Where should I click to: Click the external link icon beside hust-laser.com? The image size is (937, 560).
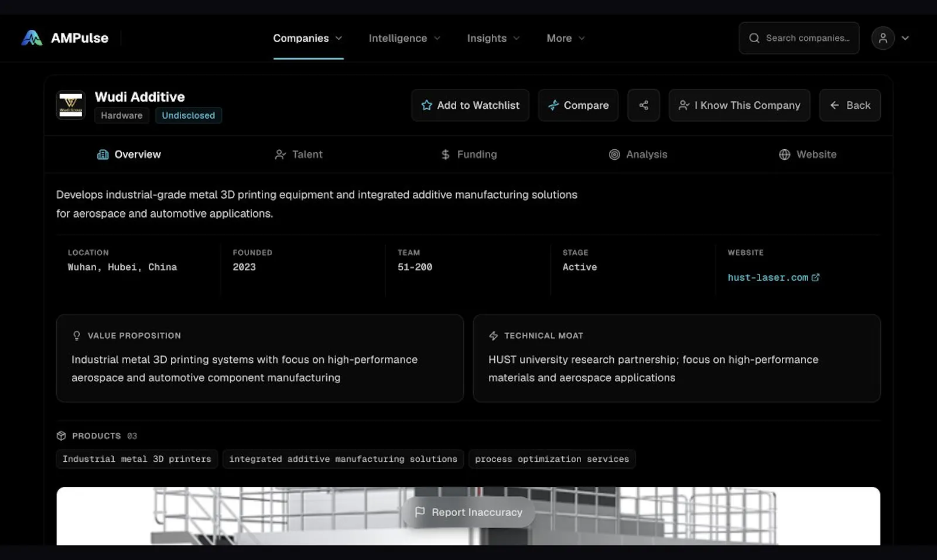pyautogui.click(x=816, y=277)
